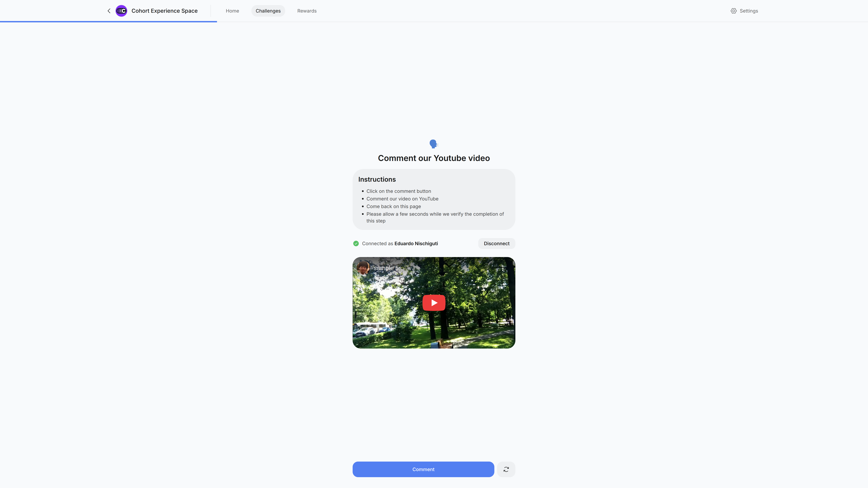Screen dimensions: 868x488
Task: Disconnect the Eduardo Nischiguti account
Action: (496, 243)
